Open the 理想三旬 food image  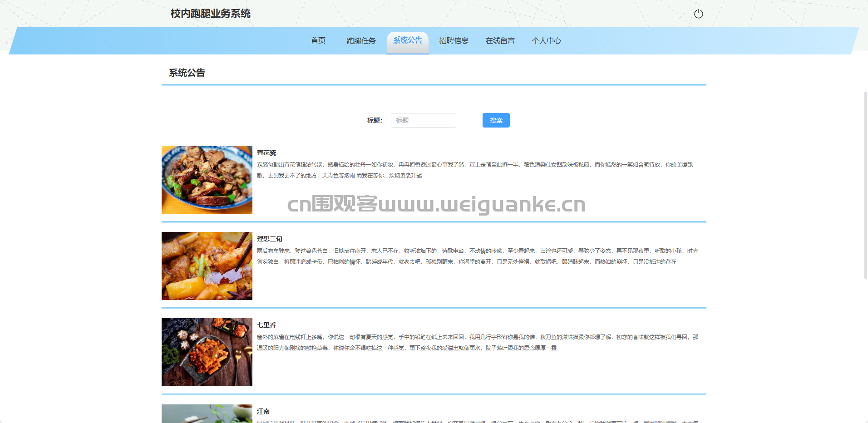click(207, 266)
